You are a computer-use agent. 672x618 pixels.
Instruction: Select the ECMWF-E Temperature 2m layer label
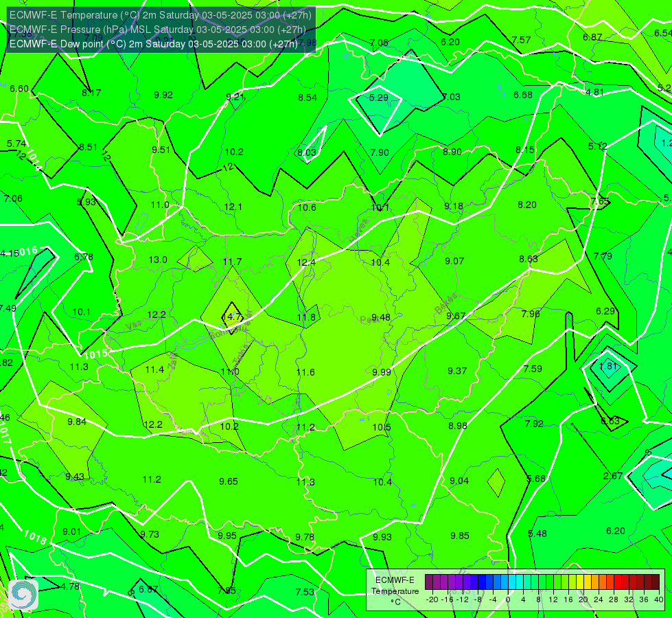click(x=161, y=15)
